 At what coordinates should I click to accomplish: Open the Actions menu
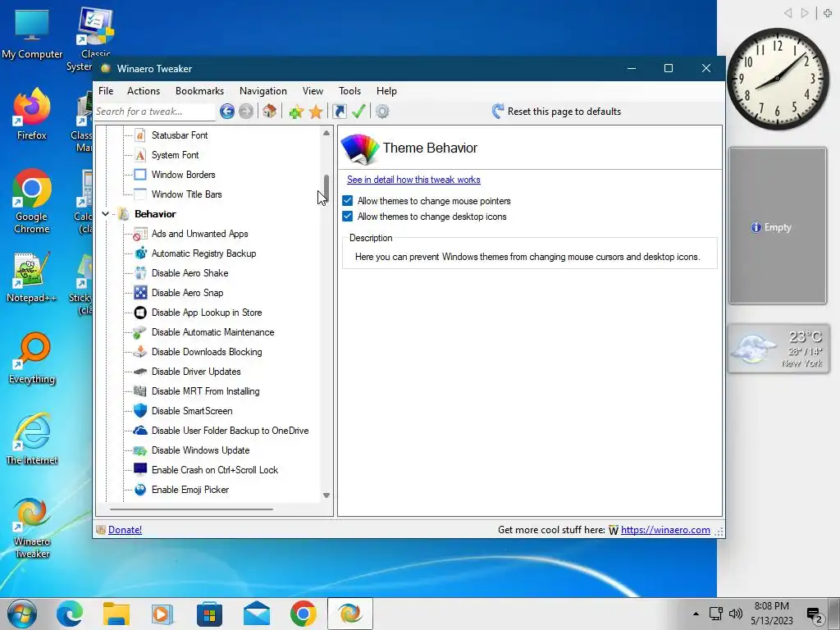tap(144, 91)
